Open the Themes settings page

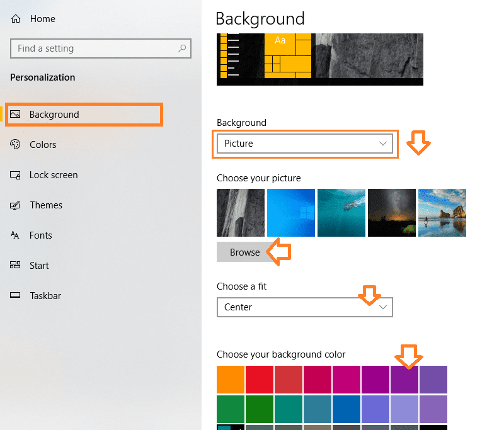(x=46, y=205)
